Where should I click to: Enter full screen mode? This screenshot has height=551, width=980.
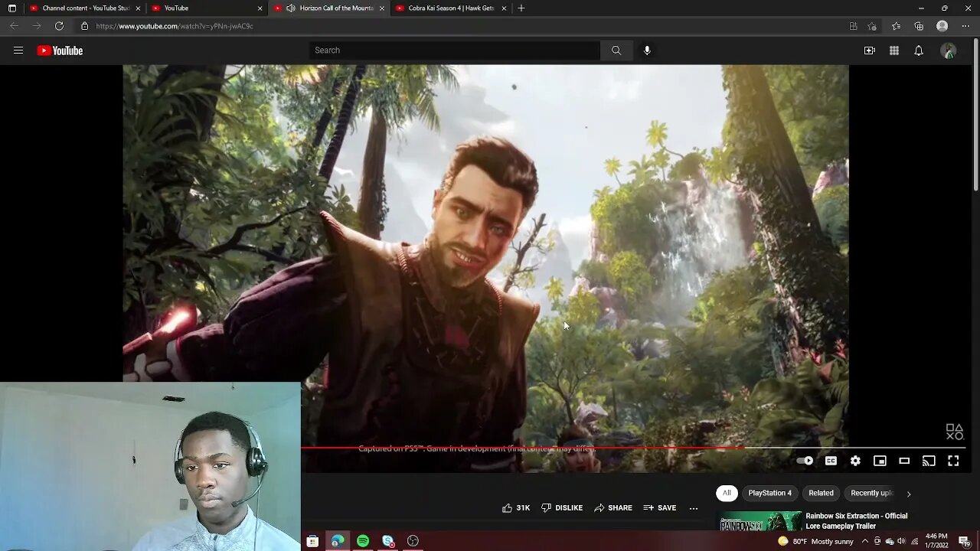pos(953,461)
